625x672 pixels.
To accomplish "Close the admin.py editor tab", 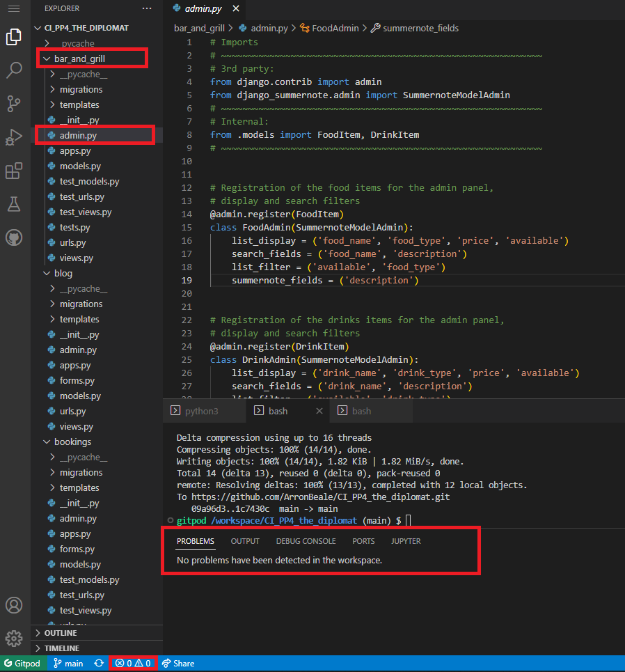I will 236,8.
